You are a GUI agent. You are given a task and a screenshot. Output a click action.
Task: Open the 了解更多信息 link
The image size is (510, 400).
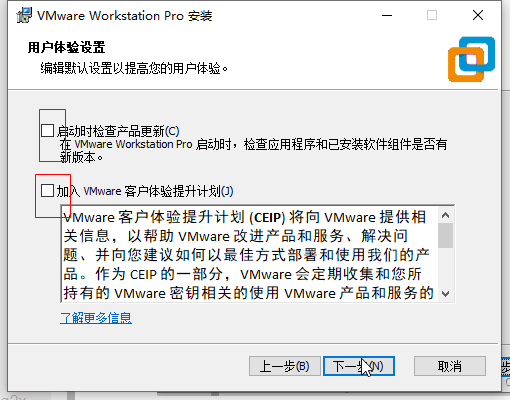(x=96, y=318)
